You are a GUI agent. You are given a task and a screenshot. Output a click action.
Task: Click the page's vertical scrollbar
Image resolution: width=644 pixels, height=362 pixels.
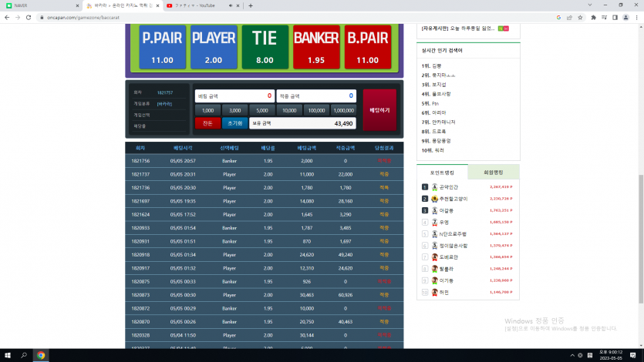641,239
